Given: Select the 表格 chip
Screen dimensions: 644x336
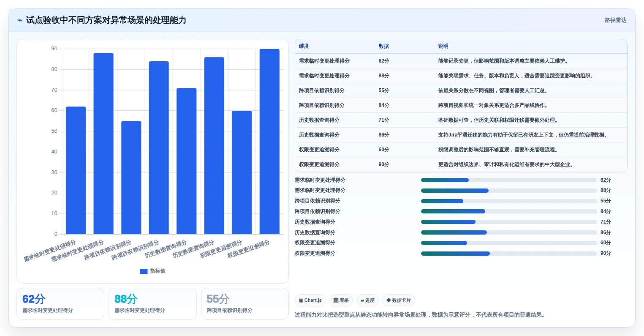Looking at the screenshot, I should tap(341, 300).
